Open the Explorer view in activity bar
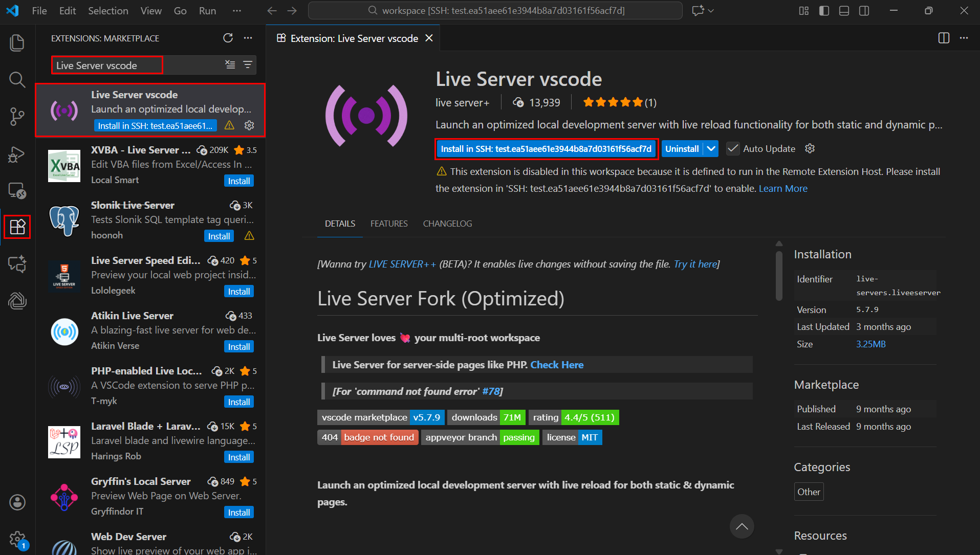The width and height of the screenshot is (980, 555). 17,43
